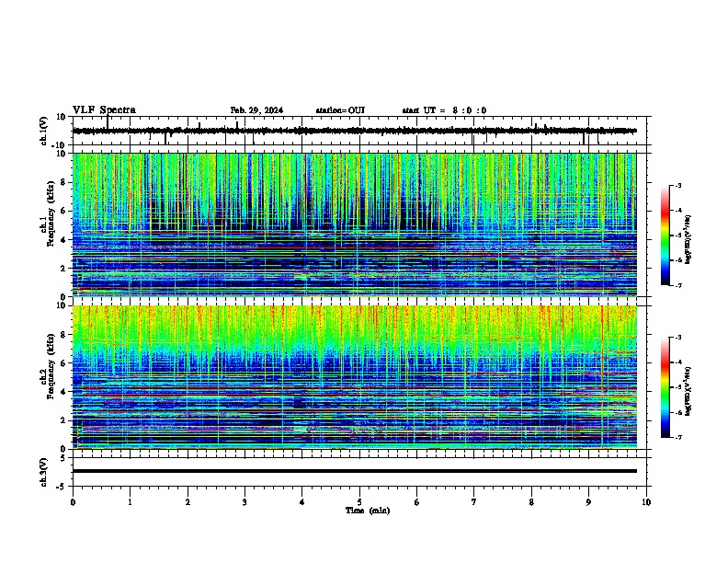
Task: Click ch.1 frequency tick label "4"
Action: (x=64, y=240)
